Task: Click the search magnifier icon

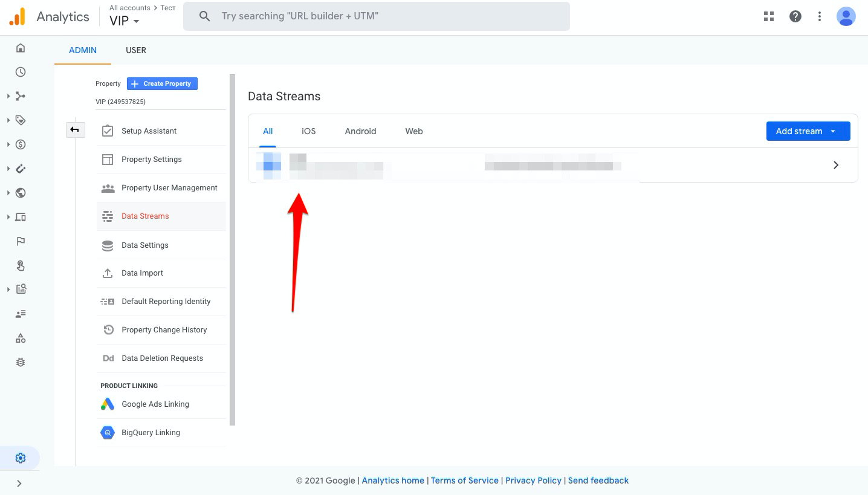Action: coord(205,16)
